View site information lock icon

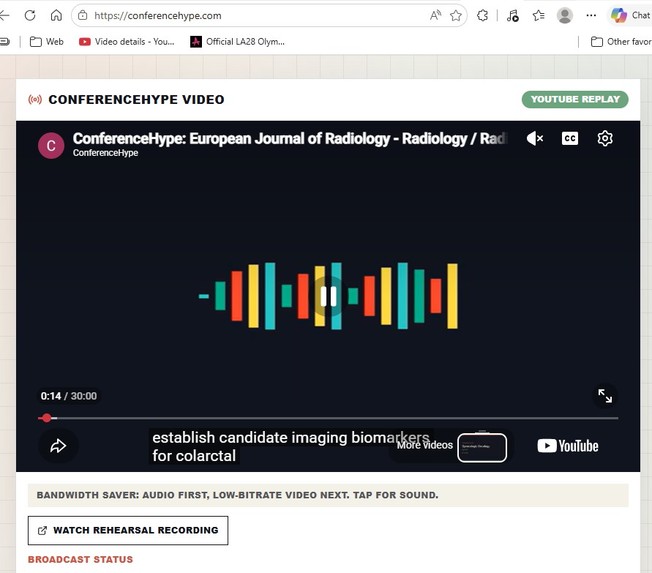point(83,16)
